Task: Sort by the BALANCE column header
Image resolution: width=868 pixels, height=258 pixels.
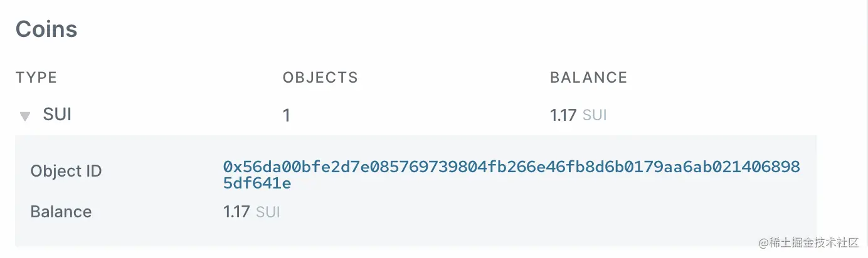Action: point(589,78)
